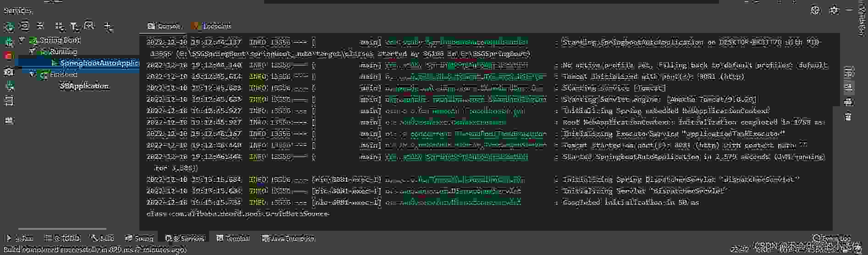
Task: Select the Spring Boot root label
Action: pyautogui.click(x=60, y=40)
